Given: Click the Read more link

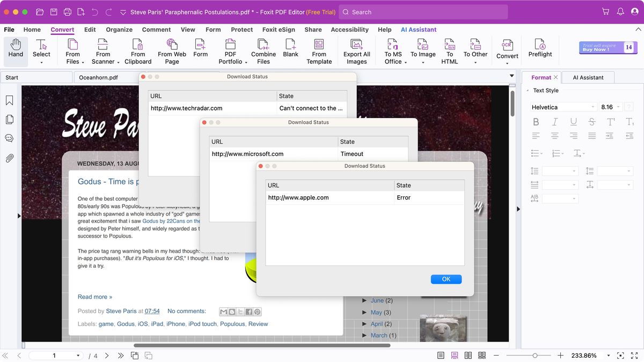Looking at the screenshot, I should (x=94, y=297).
